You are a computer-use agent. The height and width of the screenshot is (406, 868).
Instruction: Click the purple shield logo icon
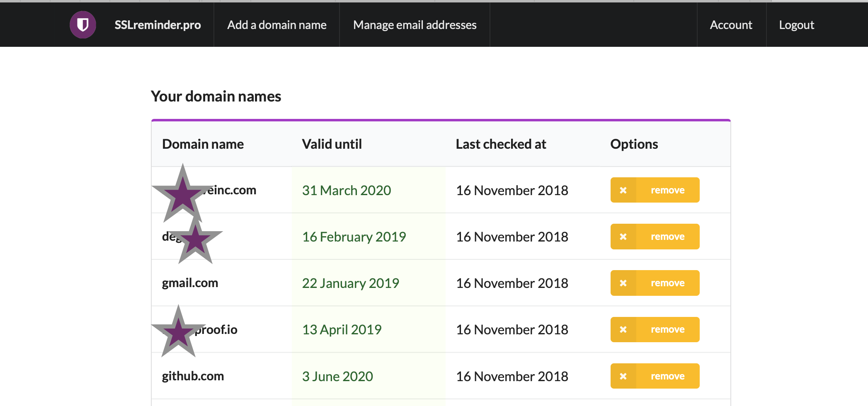pos(83,25)
